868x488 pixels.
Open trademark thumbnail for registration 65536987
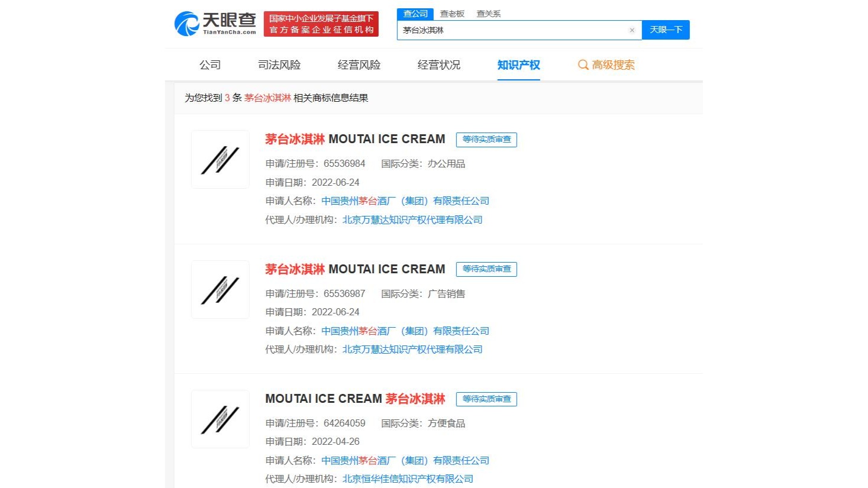(x=220, y=290)
